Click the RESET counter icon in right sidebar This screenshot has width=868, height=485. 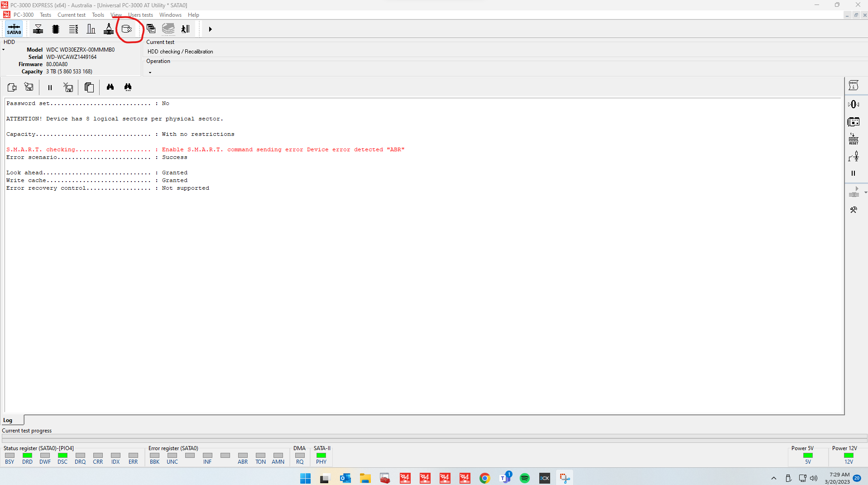coord(854,139)
